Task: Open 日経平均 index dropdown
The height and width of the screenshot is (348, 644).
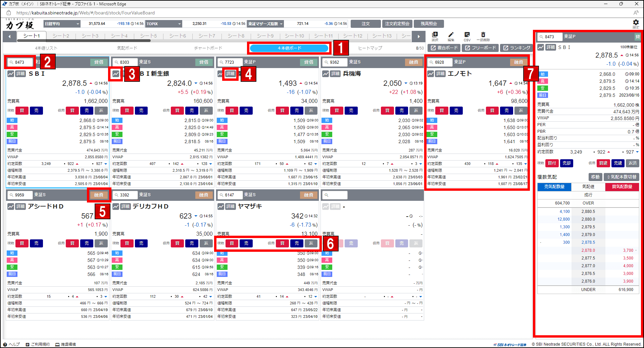Action: [62, 24]
